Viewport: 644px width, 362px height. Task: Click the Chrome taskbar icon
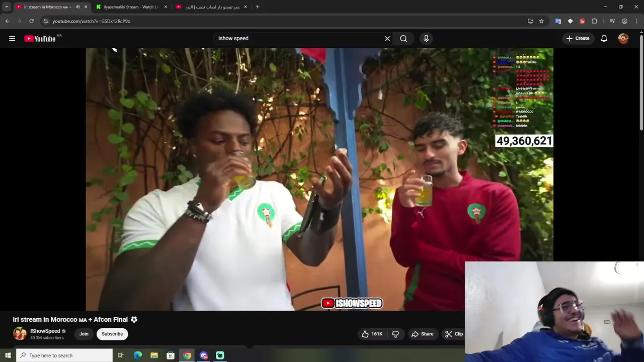[x=187, y=355]
